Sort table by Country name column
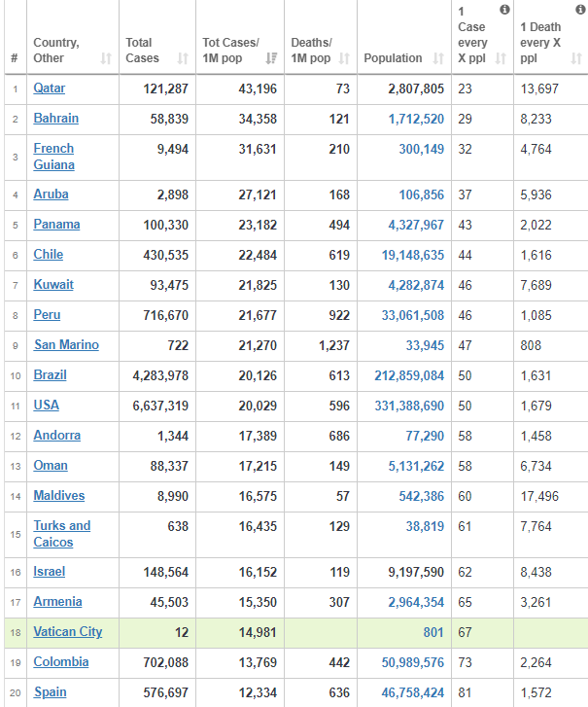 click(x=106, y=59)
